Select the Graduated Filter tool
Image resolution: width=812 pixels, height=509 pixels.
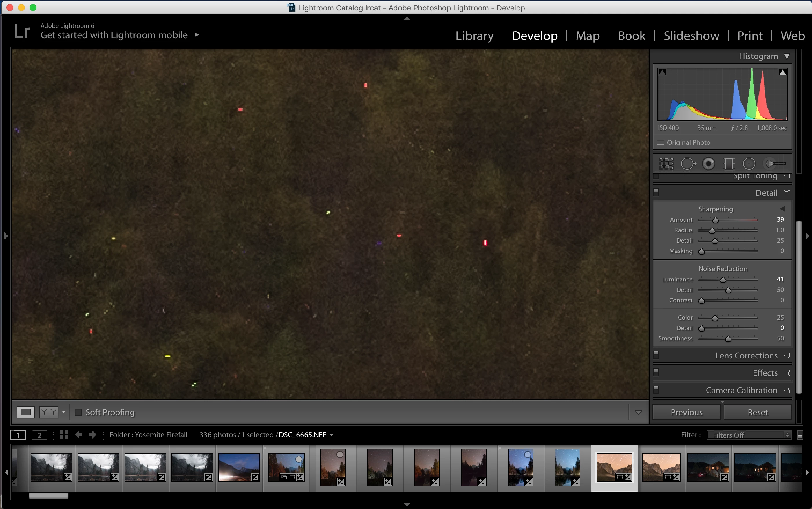[x=729, y=164]
